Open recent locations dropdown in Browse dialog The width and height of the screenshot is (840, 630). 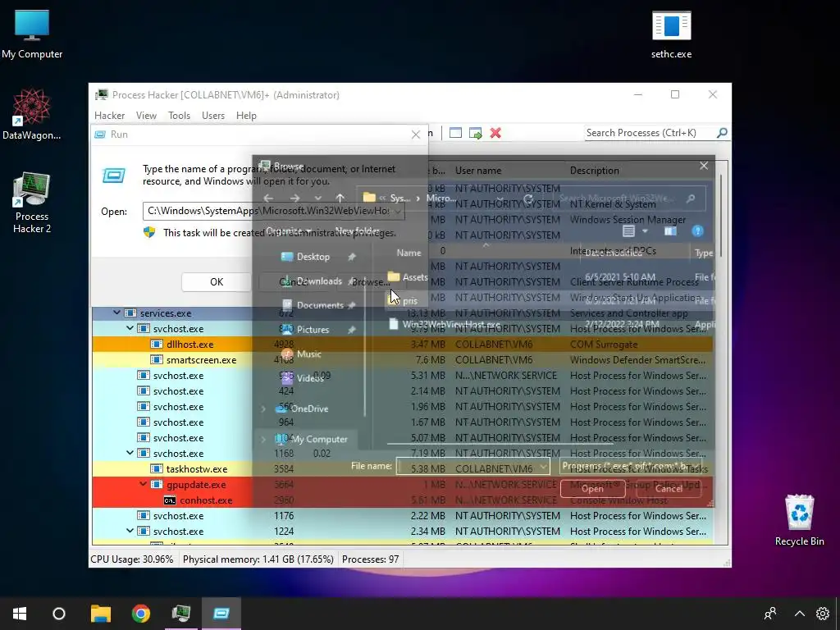317,199
